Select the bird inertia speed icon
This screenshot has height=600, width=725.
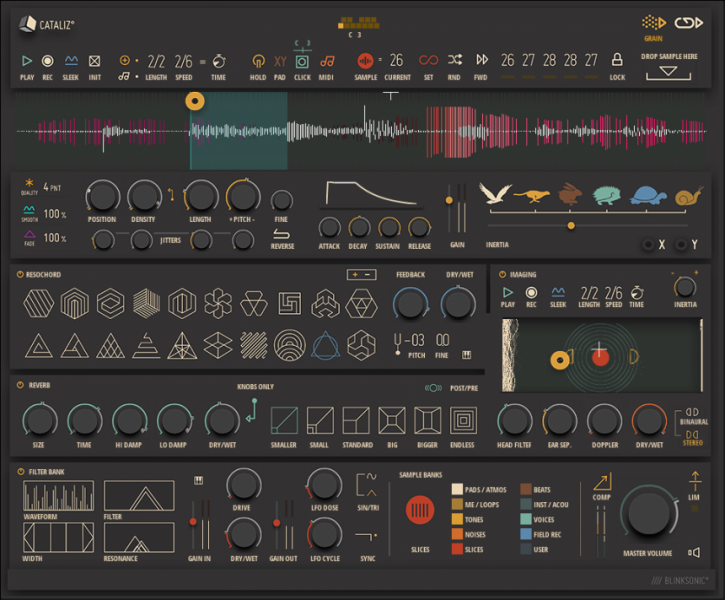[x=495, y=193]
